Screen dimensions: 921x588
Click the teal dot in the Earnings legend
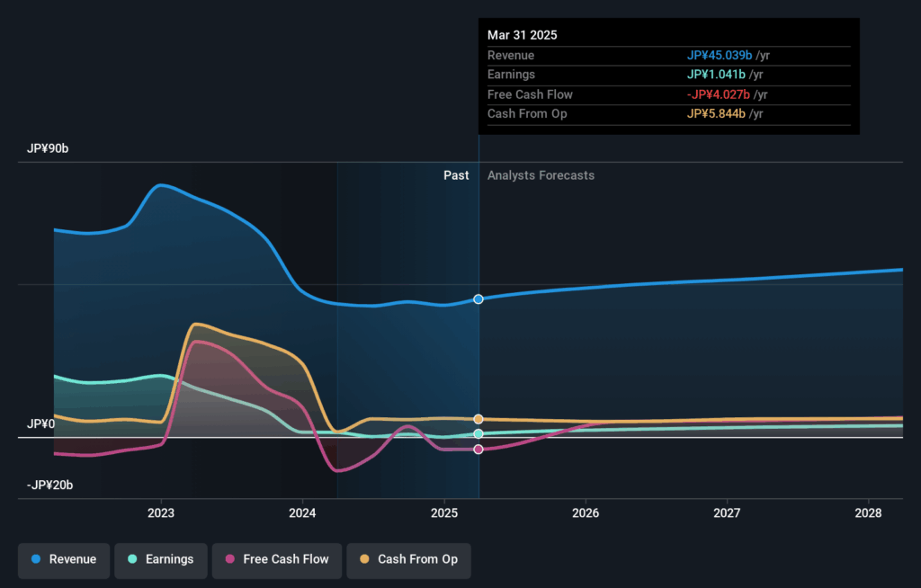pos(132,559)
